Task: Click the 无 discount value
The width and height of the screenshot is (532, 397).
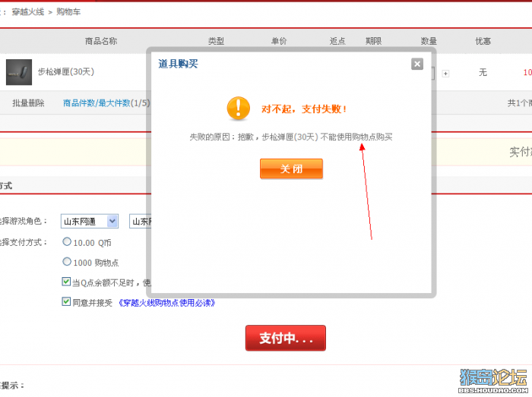Action: click(483, 72)
